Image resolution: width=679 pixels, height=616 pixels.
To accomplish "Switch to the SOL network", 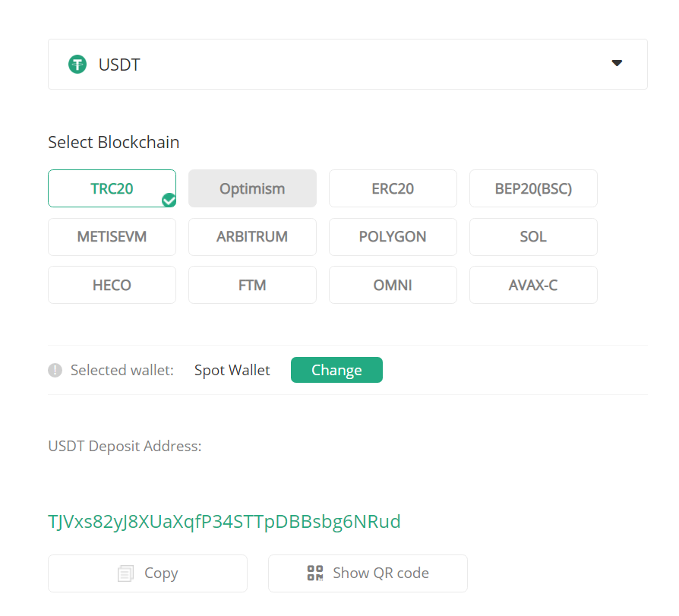I will click(533, 237).
